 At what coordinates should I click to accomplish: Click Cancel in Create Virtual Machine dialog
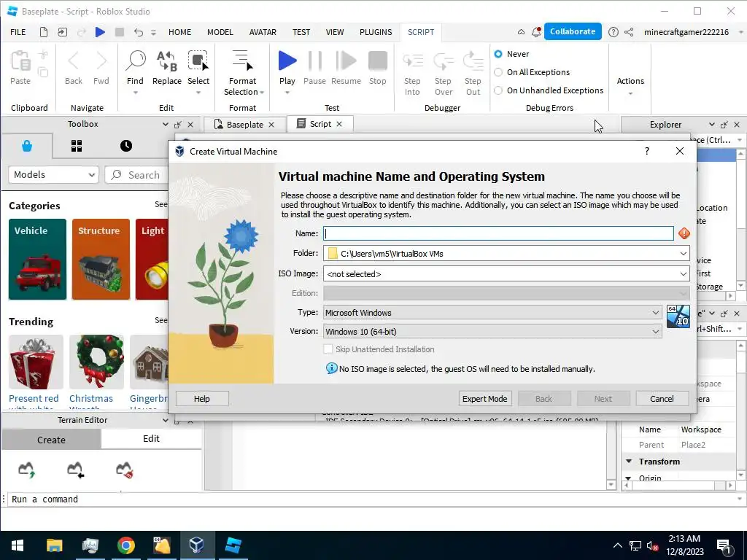click(x=662, y=399)
